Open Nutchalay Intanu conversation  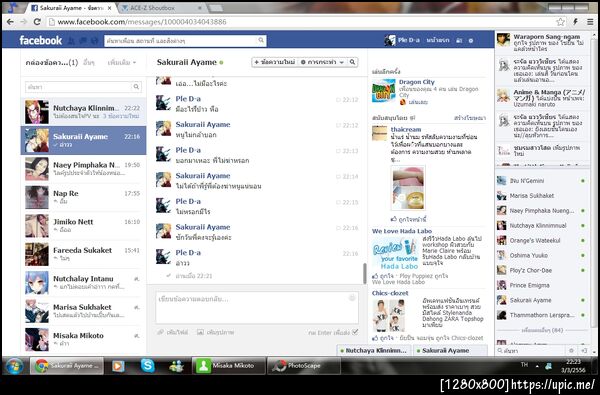[x=83, y=282]
